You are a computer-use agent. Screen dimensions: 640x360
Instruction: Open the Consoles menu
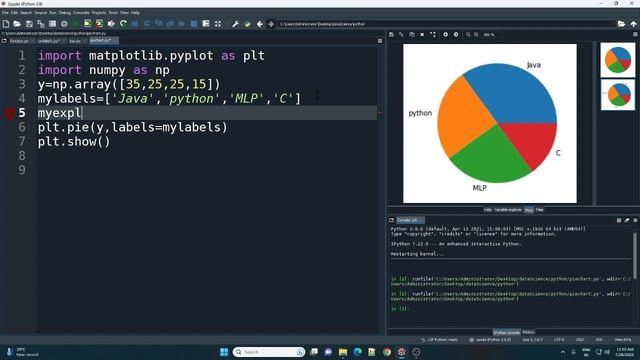(x=81, y=13)
